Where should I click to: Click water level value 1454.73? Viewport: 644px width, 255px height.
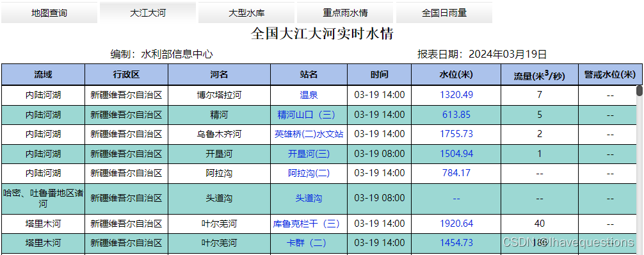[456, 243]
